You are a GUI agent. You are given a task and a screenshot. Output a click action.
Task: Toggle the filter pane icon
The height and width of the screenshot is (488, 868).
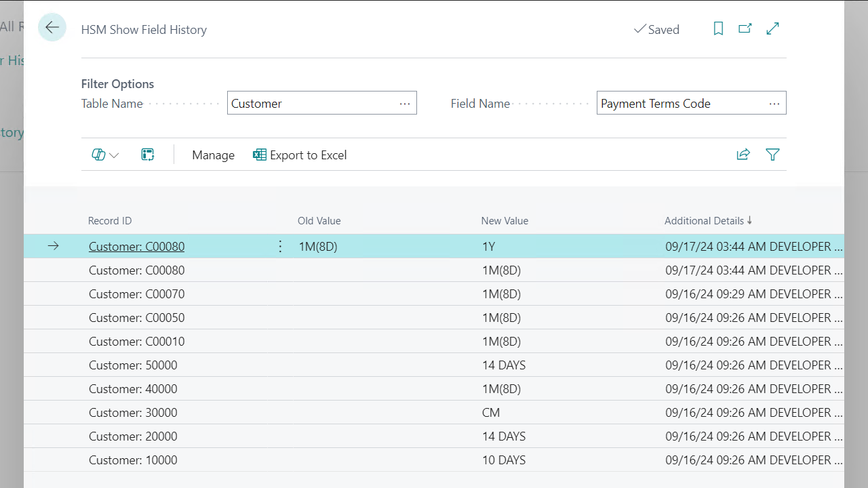(x=772, y=155)
